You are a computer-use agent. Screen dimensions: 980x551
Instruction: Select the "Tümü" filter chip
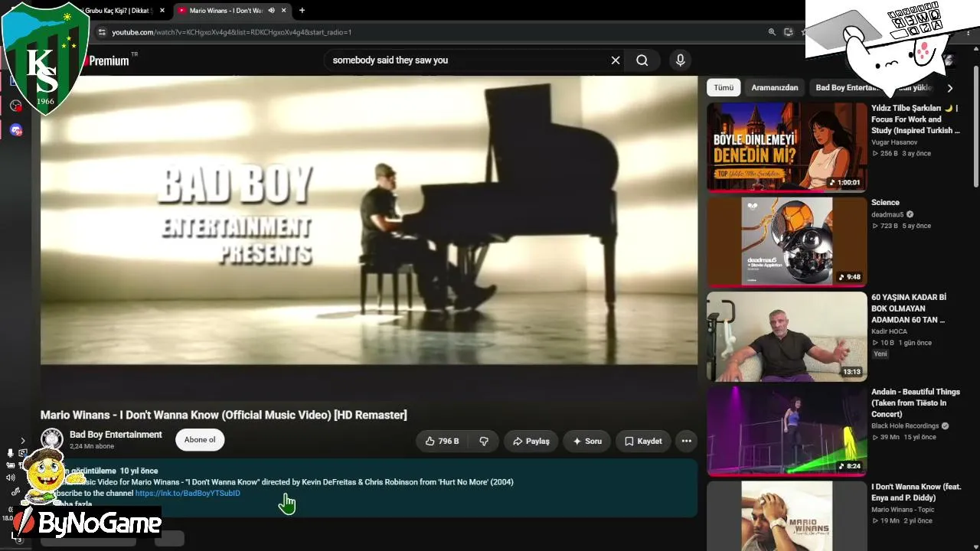coord(724,88)
